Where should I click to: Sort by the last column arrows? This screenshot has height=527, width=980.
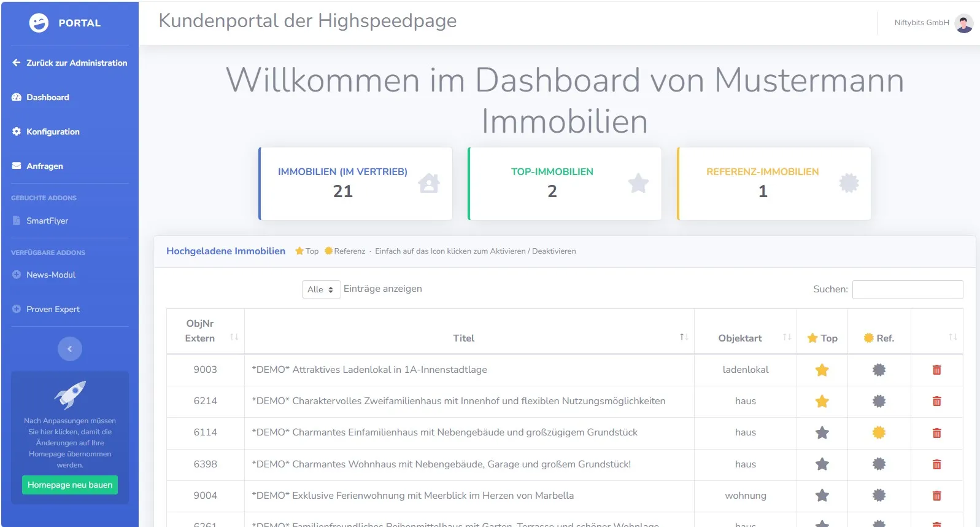pyautogui.click(x=952, y=337)
